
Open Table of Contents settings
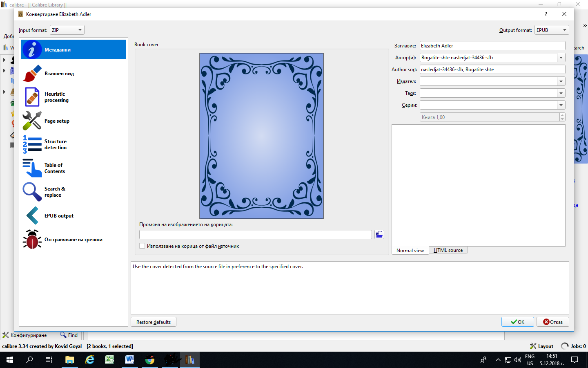[x=54, y=168]
